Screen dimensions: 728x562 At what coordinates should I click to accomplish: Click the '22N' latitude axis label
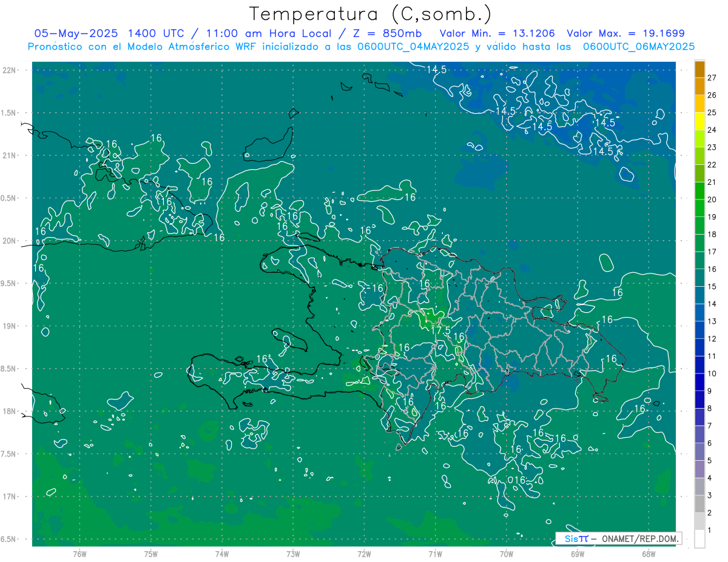9,70
